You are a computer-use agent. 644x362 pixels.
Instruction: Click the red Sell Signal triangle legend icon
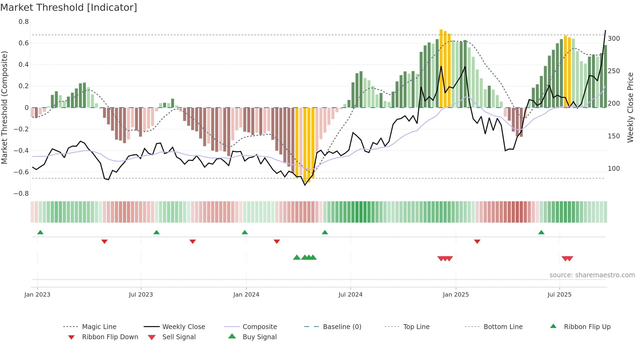click(152, 338)
